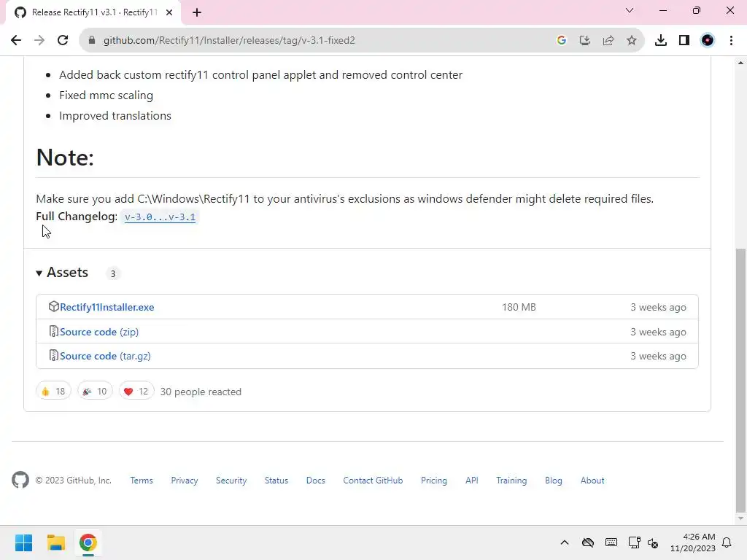The image size is (747, 560).
Task: Open a new browser tab
Action: pyautogui.click(x=197, y=12)
